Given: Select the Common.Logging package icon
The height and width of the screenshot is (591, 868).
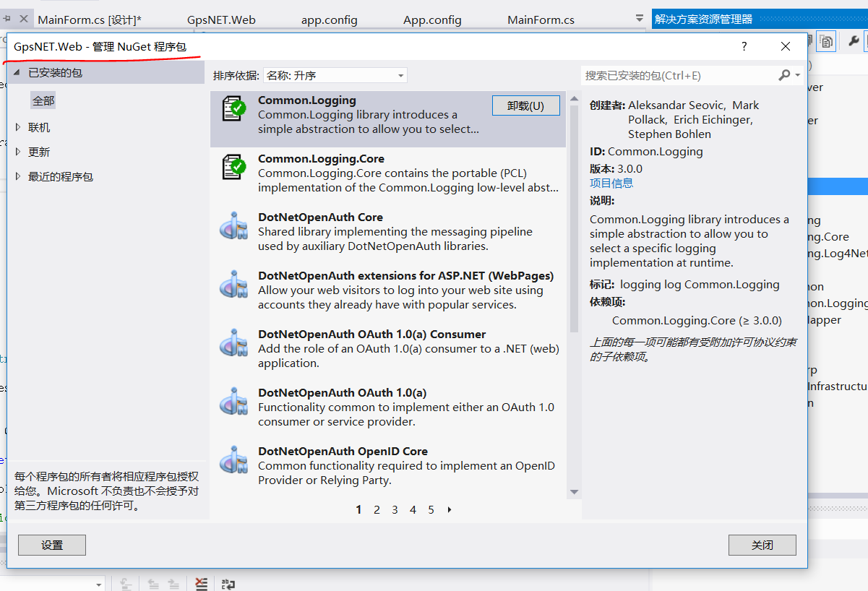Looking at the screenshot, I should click(233, 108).
